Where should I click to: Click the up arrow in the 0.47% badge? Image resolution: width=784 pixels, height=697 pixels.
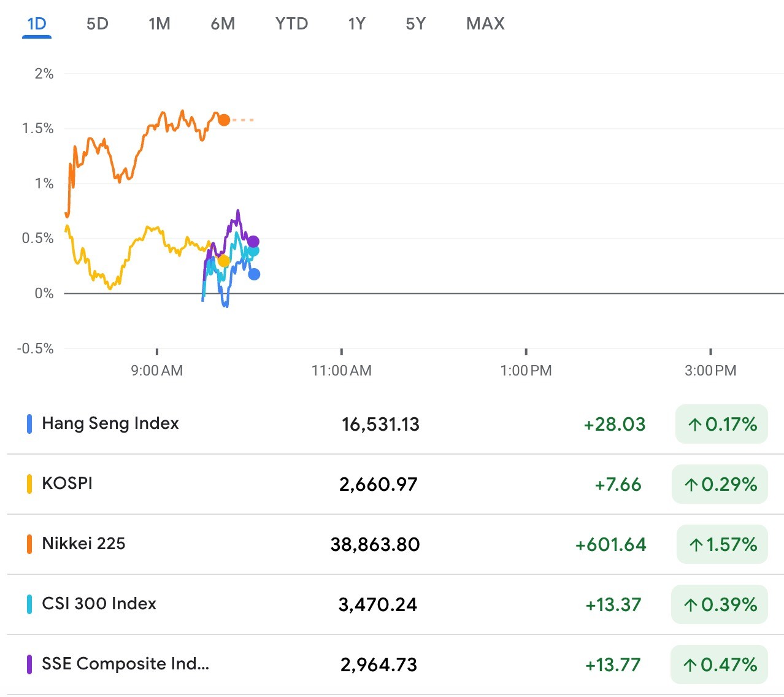point(690,665)
